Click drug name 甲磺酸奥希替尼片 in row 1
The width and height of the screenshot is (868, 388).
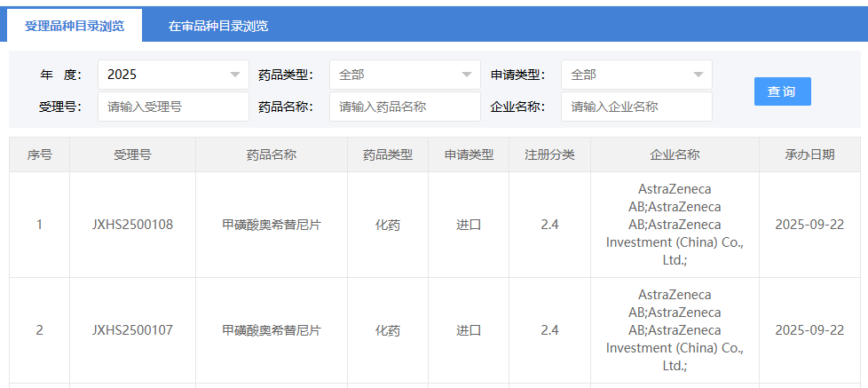(x=271, y=225)
